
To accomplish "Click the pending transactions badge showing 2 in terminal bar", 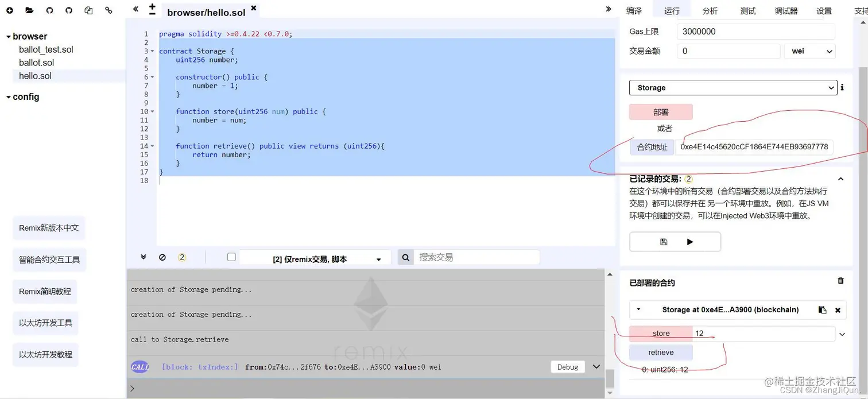I will [x=182, y=257].
